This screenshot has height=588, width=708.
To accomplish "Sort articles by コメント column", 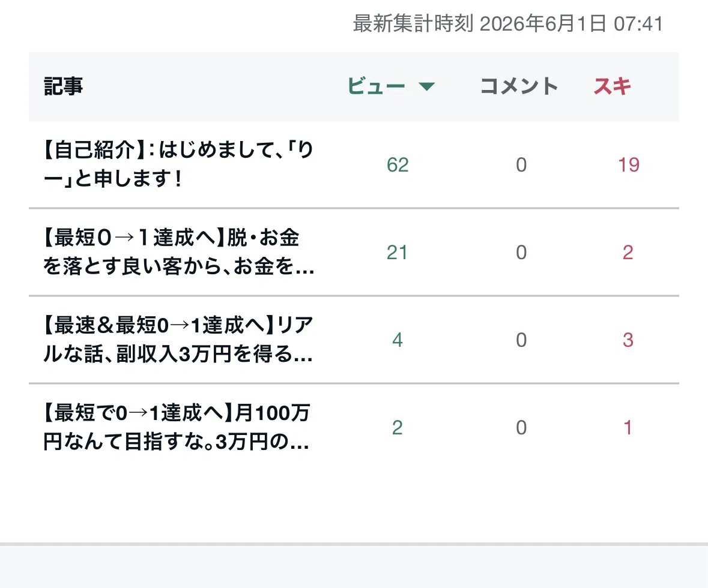I will (519, 86).
